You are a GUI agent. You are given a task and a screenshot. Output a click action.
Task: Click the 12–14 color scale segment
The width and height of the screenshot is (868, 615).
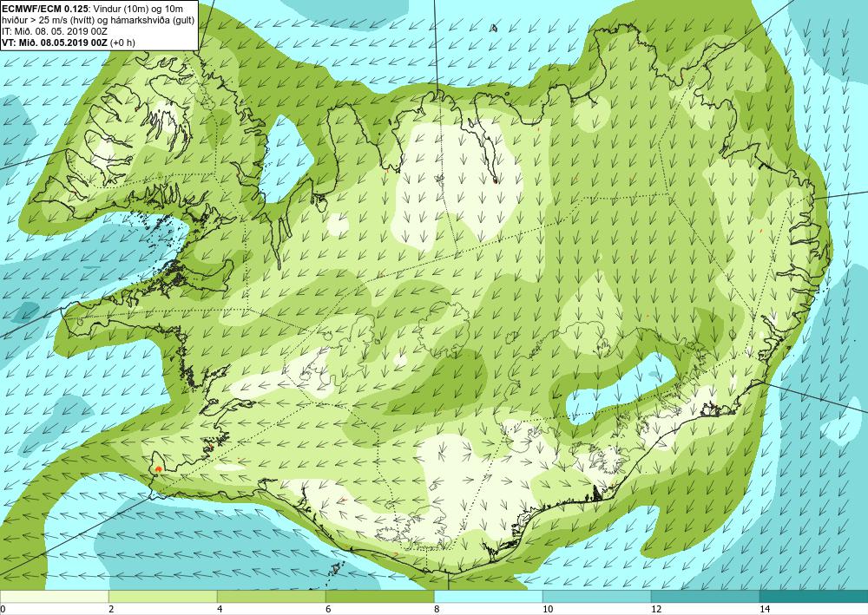coord(705,597)
